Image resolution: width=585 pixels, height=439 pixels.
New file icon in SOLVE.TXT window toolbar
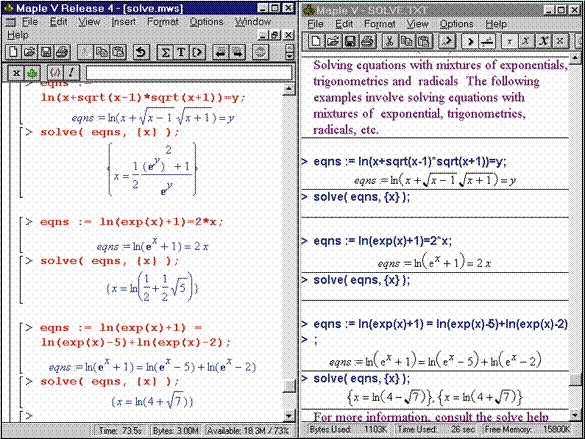point(316,41)
